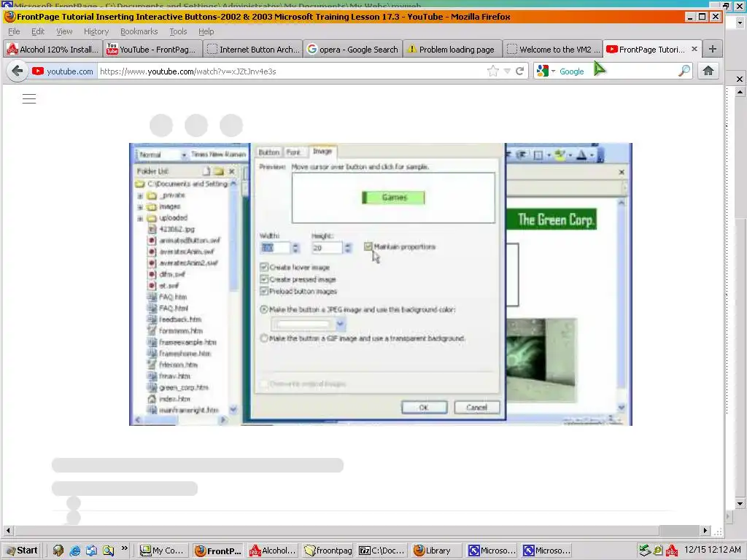Open the background color dropdown in dialog

click(340, 324)
